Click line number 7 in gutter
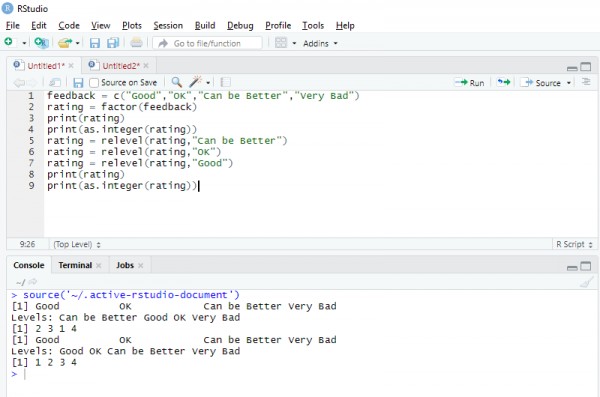600x397 pixels. click(x=31, y=163)
